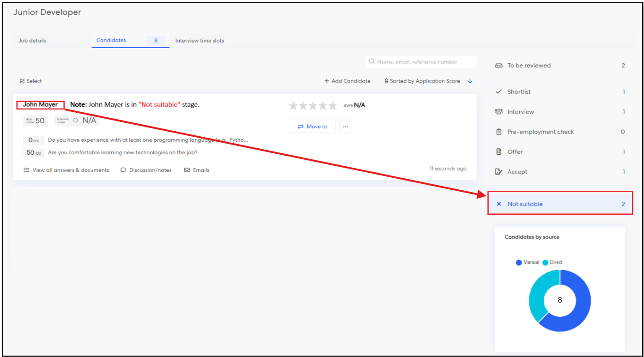Click the To be reviewed inbox icon

coord(498,66)
